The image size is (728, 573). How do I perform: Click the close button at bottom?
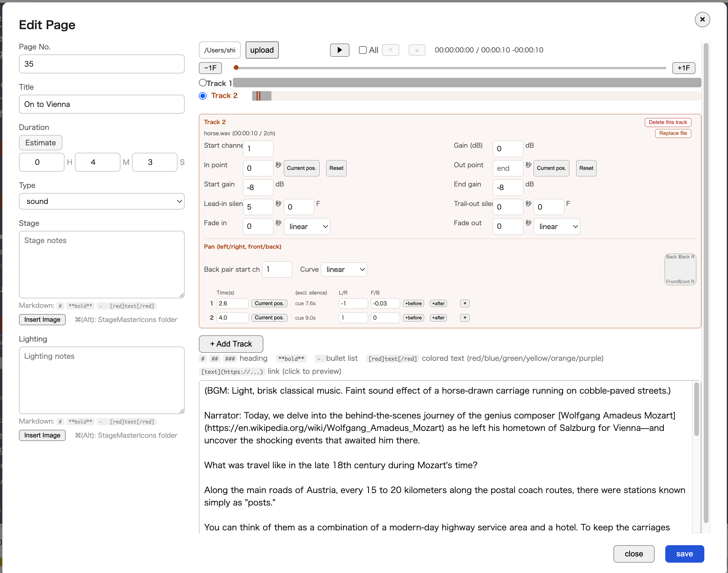[x=634, y=554]
